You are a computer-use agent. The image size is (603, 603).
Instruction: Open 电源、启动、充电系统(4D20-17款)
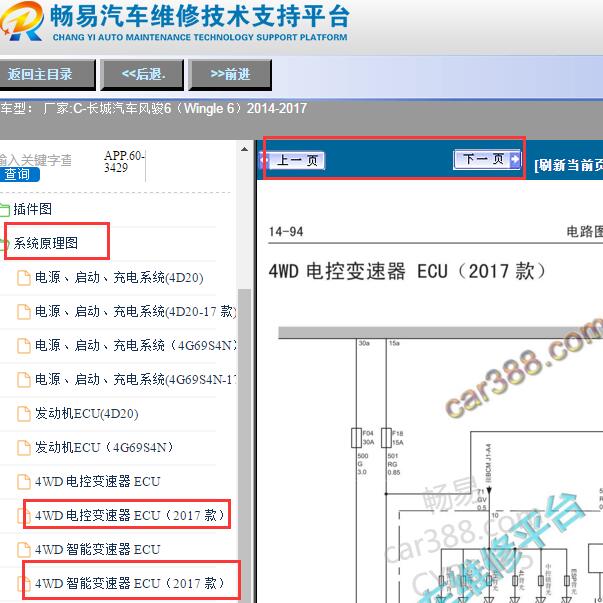click(135, 311)
